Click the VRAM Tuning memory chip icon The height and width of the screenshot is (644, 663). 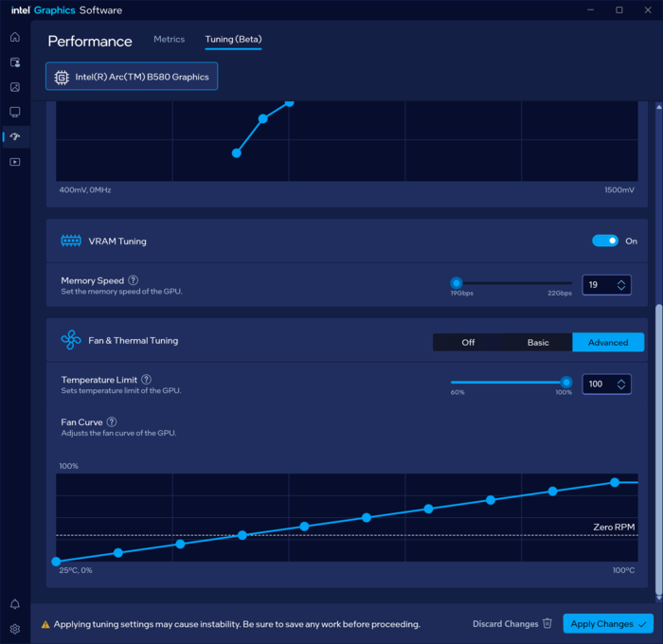click(71, 241)
